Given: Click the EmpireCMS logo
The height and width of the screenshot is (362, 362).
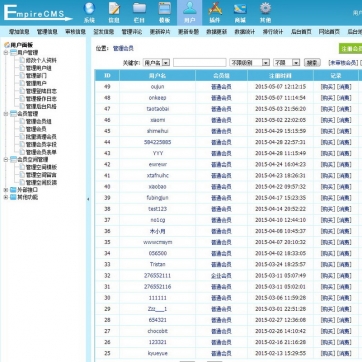Looking at the screenshot, I should pyautogui.click(x=37, y=13).
